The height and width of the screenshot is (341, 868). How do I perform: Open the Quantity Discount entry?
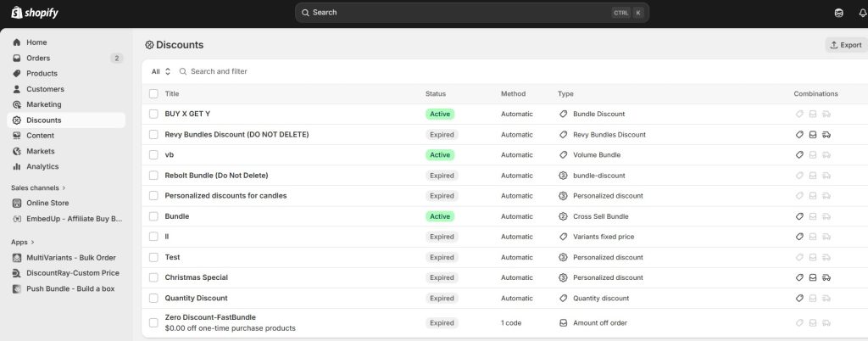click(x=196, y=298)
